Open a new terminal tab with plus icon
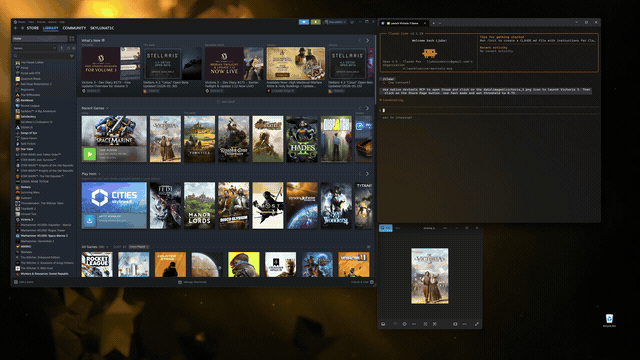640x360 pixels. (x=433, y=23)
